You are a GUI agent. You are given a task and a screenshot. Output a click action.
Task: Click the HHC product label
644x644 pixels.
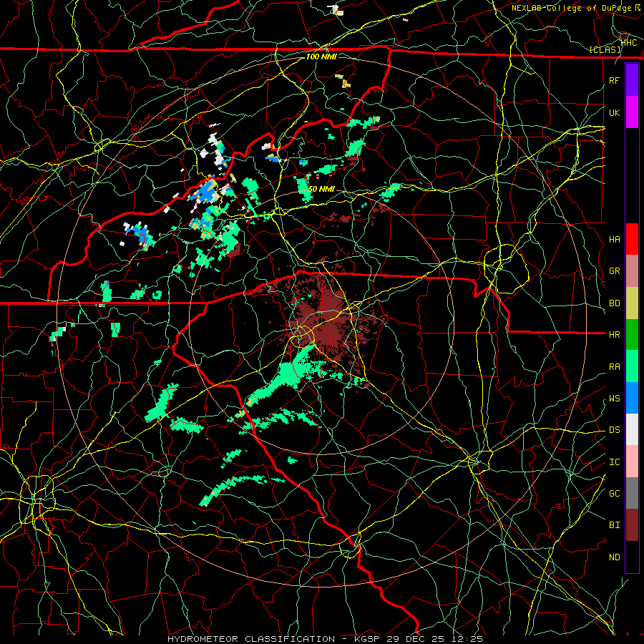click(x=629, y=43)
